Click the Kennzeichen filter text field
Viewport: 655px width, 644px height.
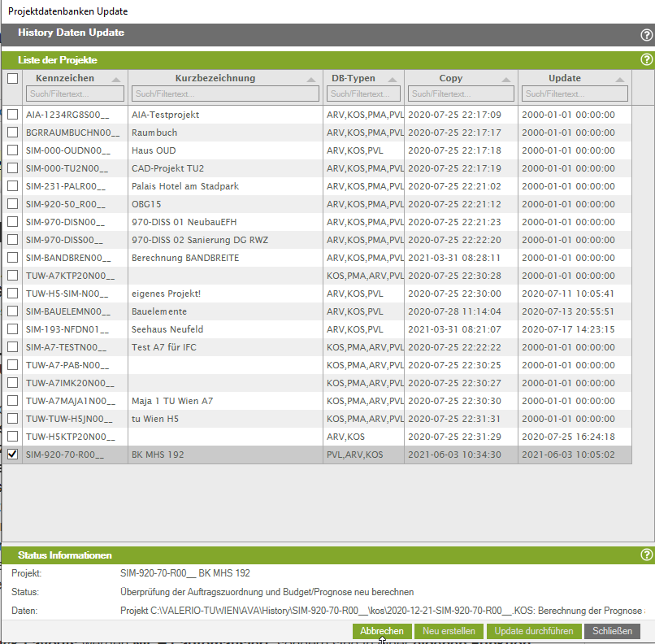(75, 94)
